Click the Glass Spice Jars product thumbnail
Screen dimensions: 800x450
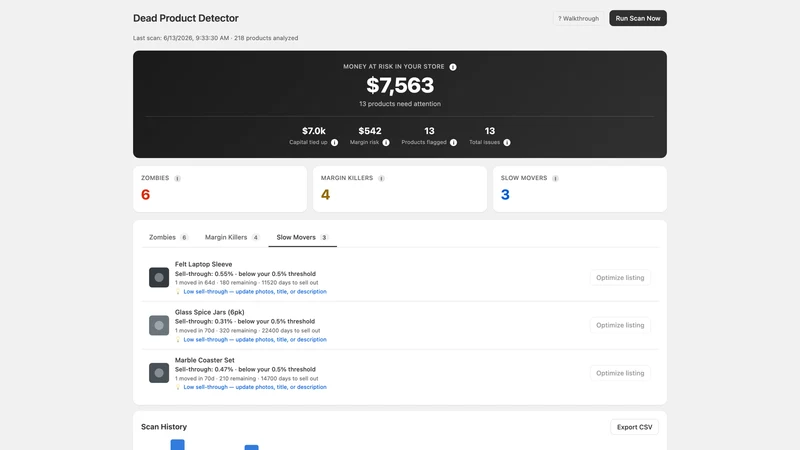pos(159,326)
